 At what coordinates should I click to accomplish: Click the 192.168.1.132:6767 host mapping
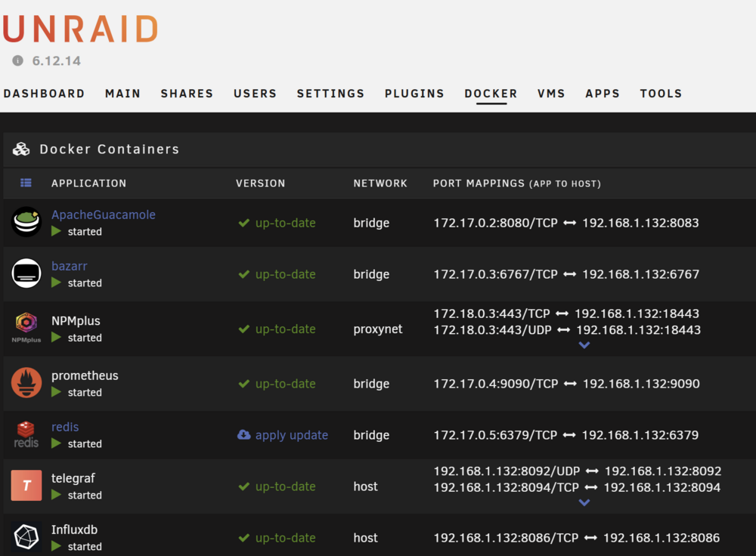[x=641, y=274]
